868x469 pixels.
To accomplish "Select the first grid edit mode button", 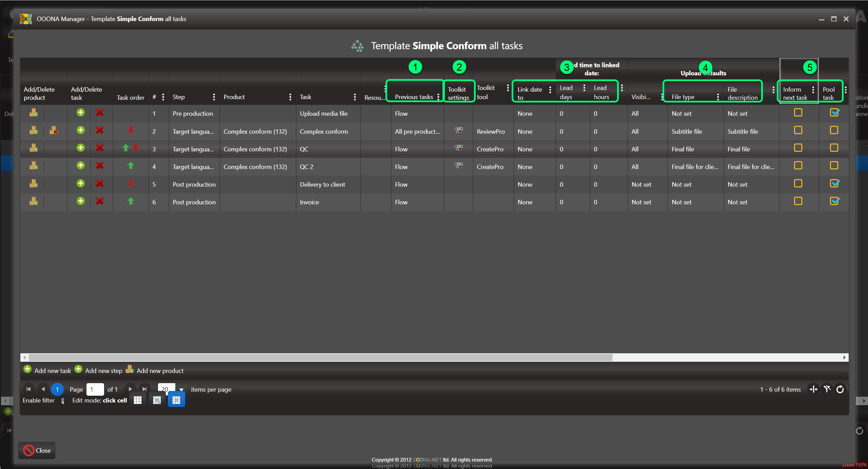I will (x=138, y=400).
